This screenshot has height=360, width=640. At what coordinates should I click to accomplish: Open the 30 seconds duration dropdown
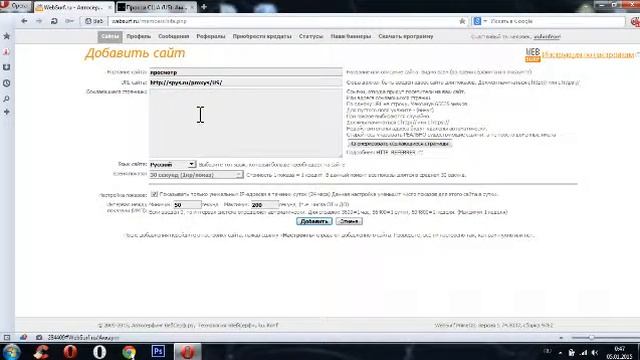[196, 175]
